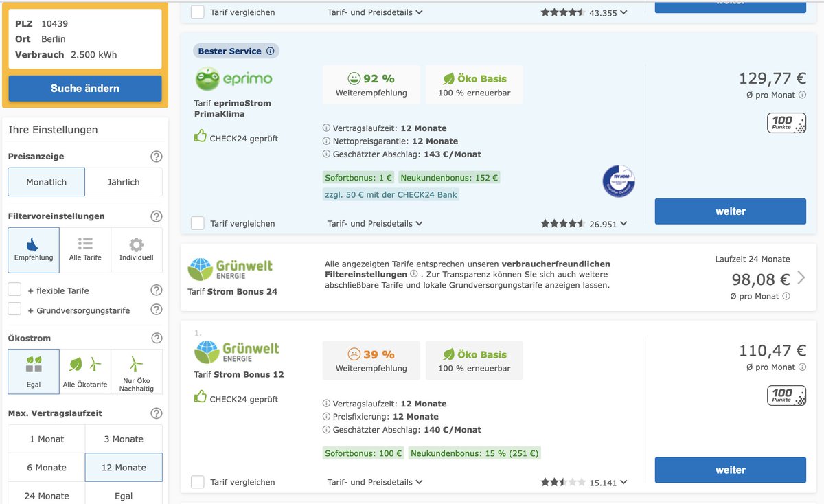Click weiter on eprimo tariff
The height and width of the screenshot is (504, 824).
[731, 211]
